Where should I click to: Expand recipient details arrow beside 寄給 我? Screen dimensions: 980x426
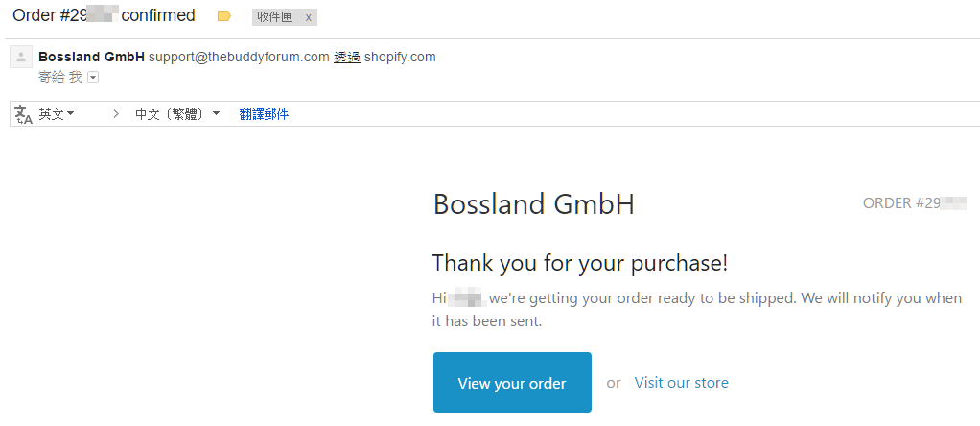(93, 77)
